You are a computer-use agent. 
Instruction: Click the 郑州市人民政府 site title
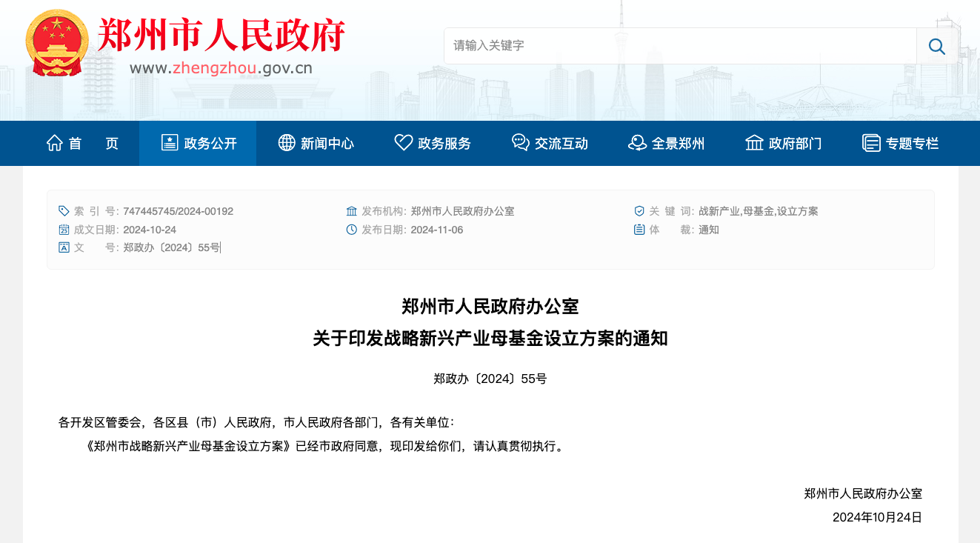[221, 35]
